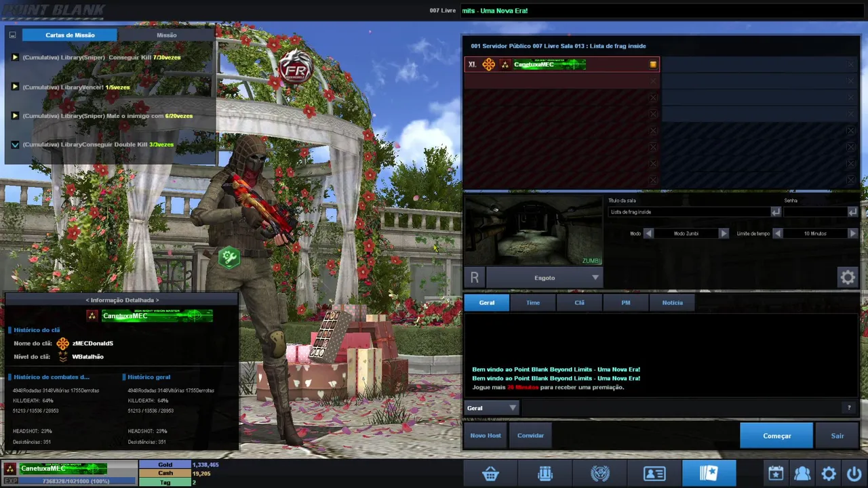Image resolution: width=868 pixels, height=488 pixels.
Task: Minimize the mission cards panel
Action: 12,35
